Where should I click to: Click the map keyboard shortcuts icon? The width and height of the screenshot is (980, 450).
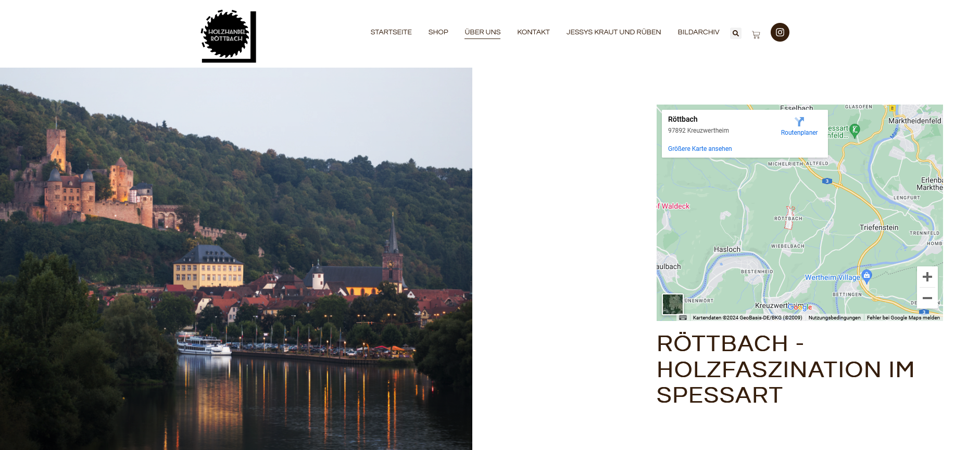coord(683,317)
